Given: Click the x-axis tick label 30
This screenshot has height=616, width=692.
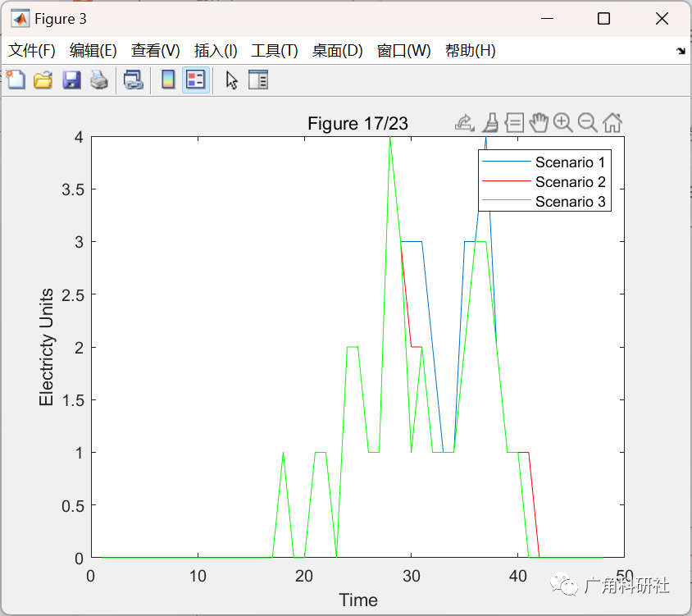Looking at the screenshot, I should (411, 576).
